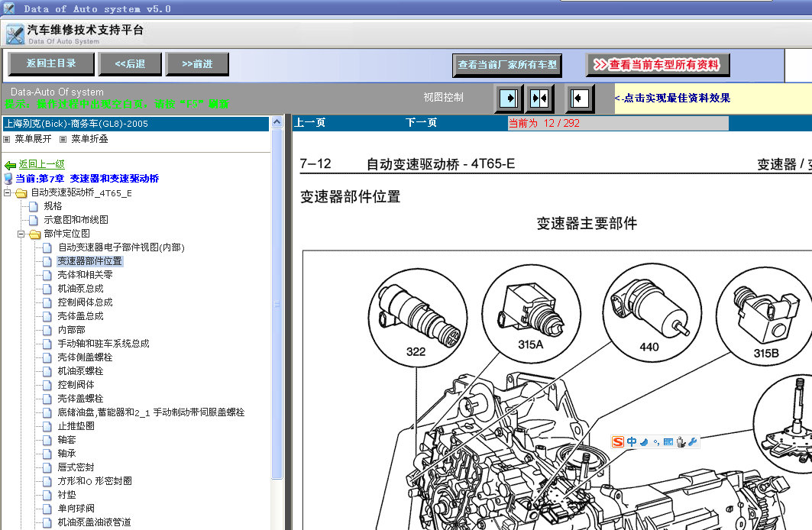Open the 单向球阀 tree item
The height and width of the screenshot is (530, 812).
76,509
